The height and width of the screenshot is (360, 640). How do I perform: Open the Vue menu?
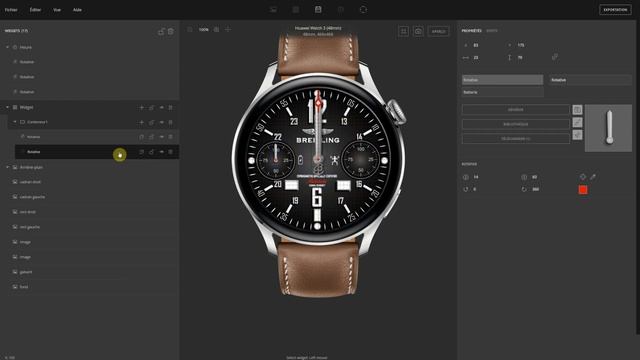coord(57,10)
